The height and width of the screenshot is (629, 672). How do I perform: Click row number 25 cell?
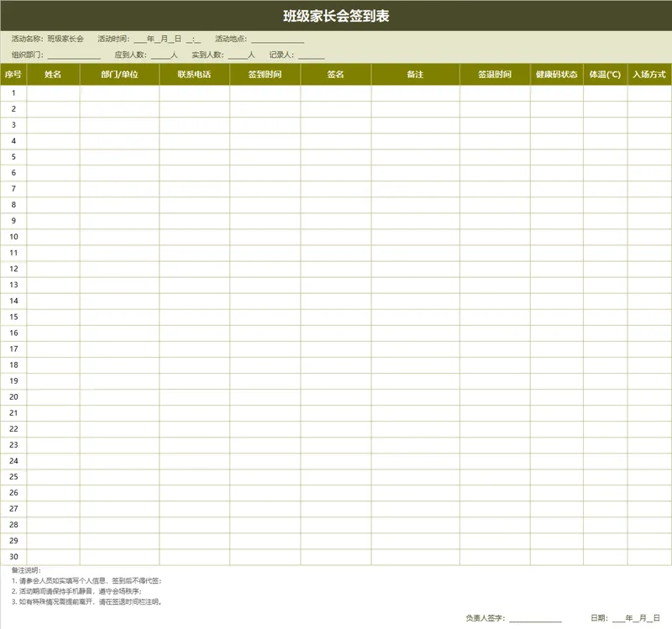click(x=13, y=477)
